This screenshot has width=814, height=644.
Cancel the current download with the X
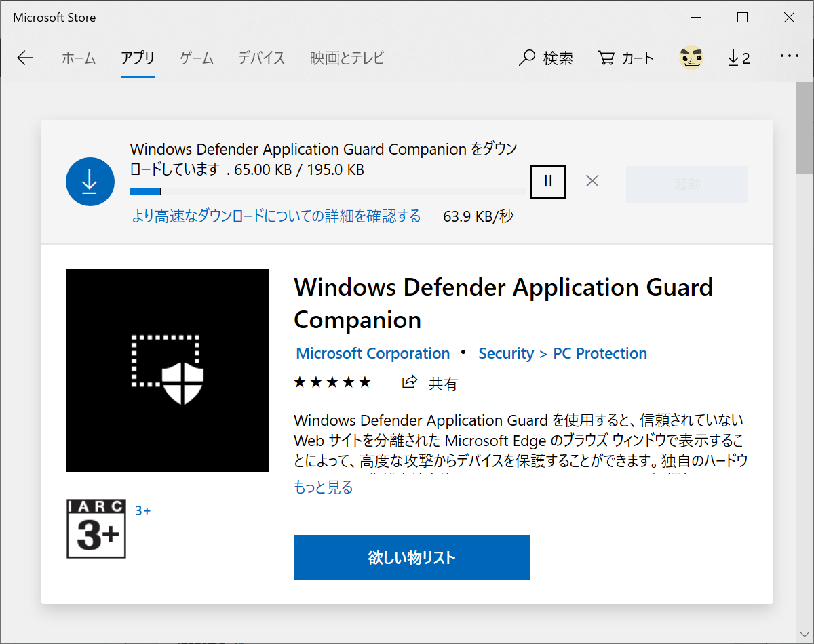point(592,181)
